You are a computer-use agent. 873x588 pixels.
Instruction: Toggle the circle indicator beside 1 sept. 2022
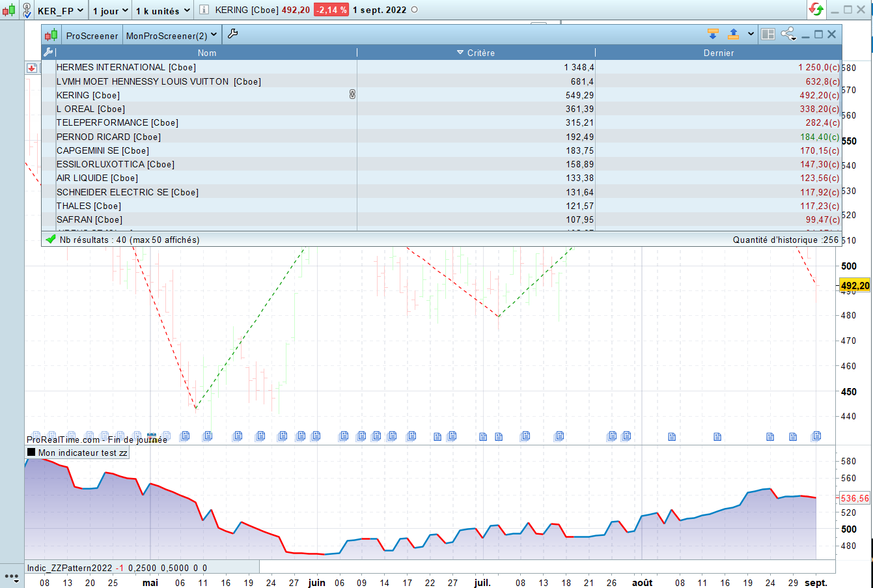click(x=415, y=10)
